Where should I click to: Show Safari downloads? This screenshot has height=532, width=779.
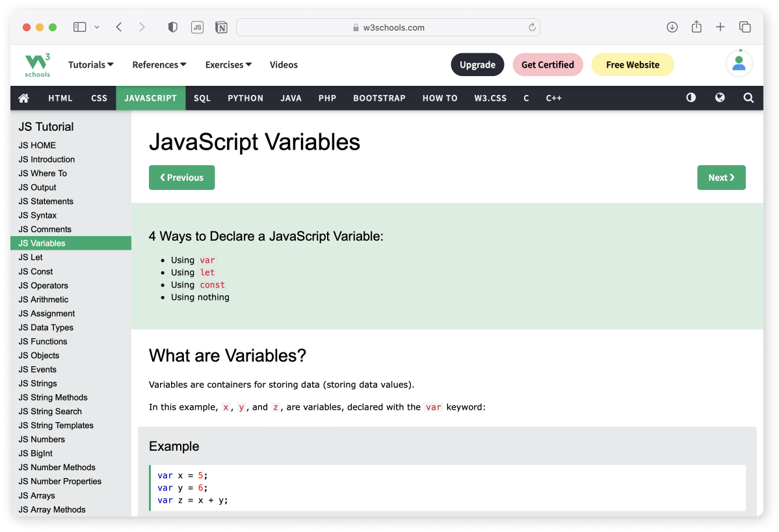coord(672,27)
